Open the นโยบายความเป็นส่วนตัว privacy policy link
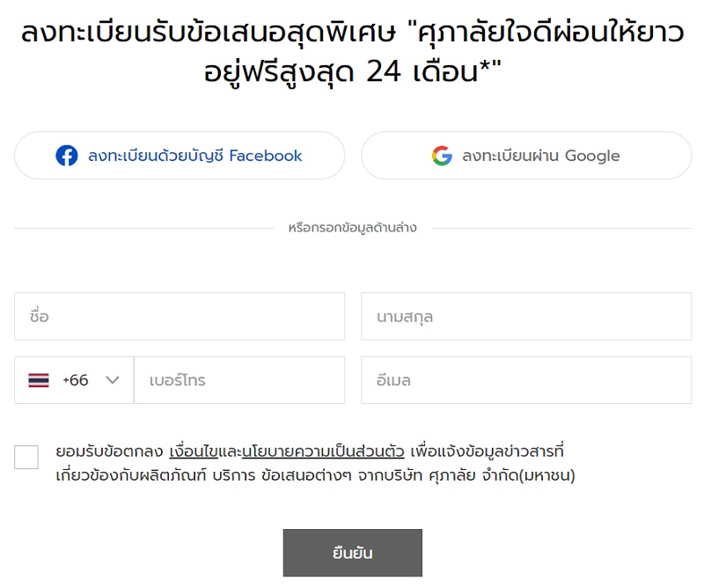This screenshot has width=704, height=588. coord(323,452)
